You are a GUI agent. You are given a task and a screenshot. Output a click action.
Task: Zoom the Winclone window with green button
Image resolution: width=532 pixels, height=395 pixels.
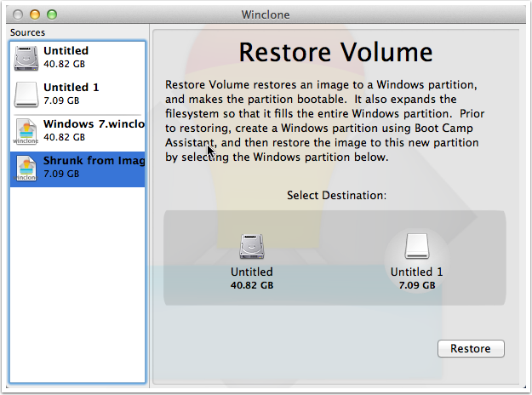(52, 14)
